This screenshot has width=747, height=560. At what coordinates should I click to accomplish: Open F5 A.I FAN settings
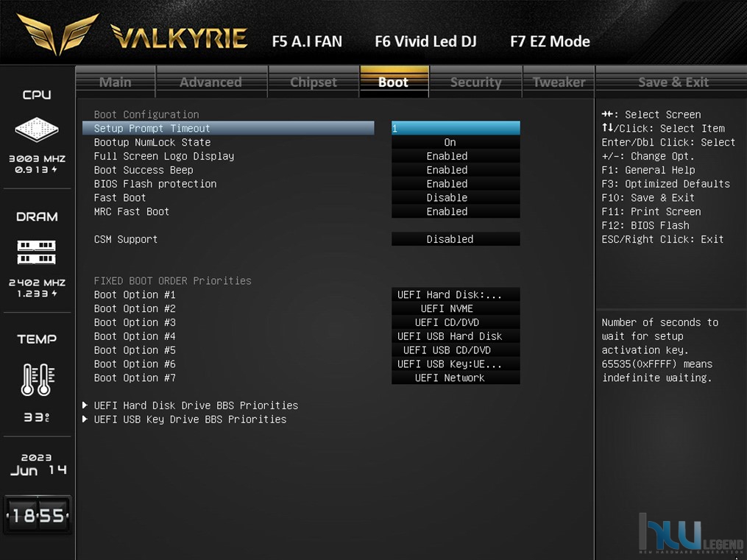click(x=308, y=41)
